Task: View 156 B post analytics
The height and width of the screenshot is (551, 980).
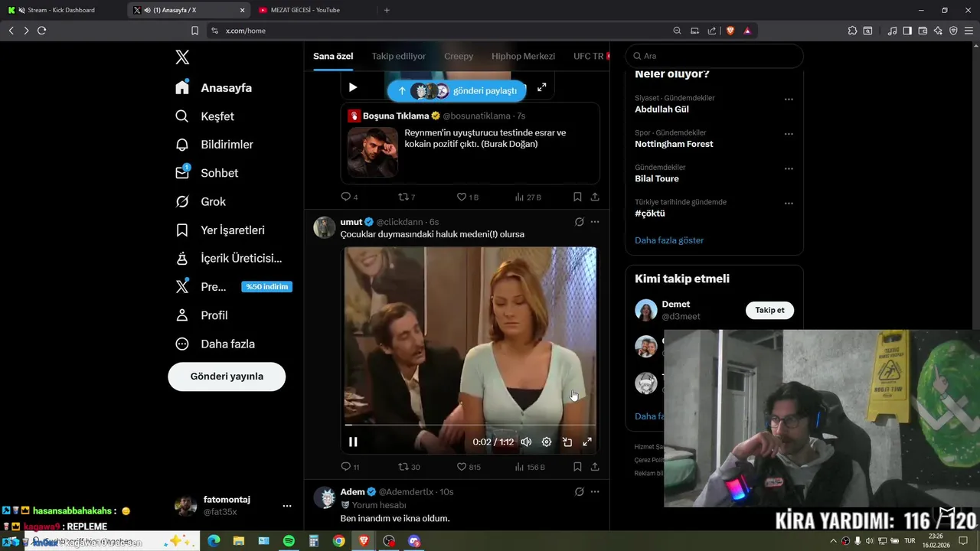Action: click(530, 467)
